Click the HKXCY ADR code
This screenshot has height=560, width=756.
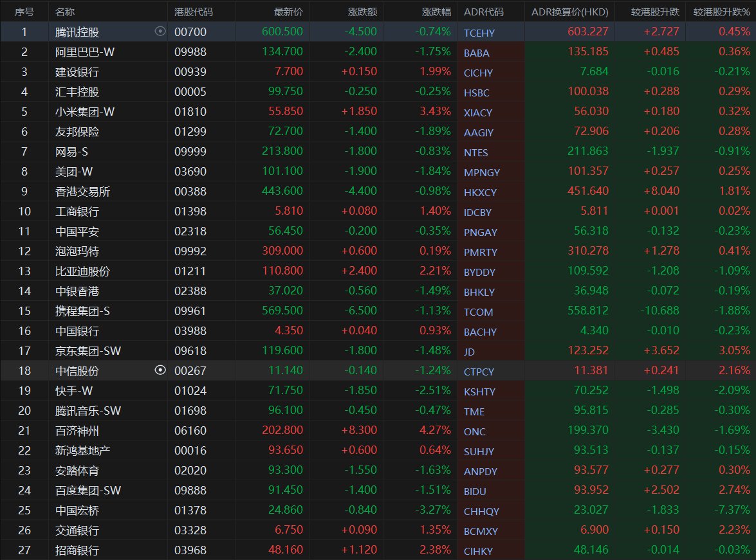pos(480,193)
